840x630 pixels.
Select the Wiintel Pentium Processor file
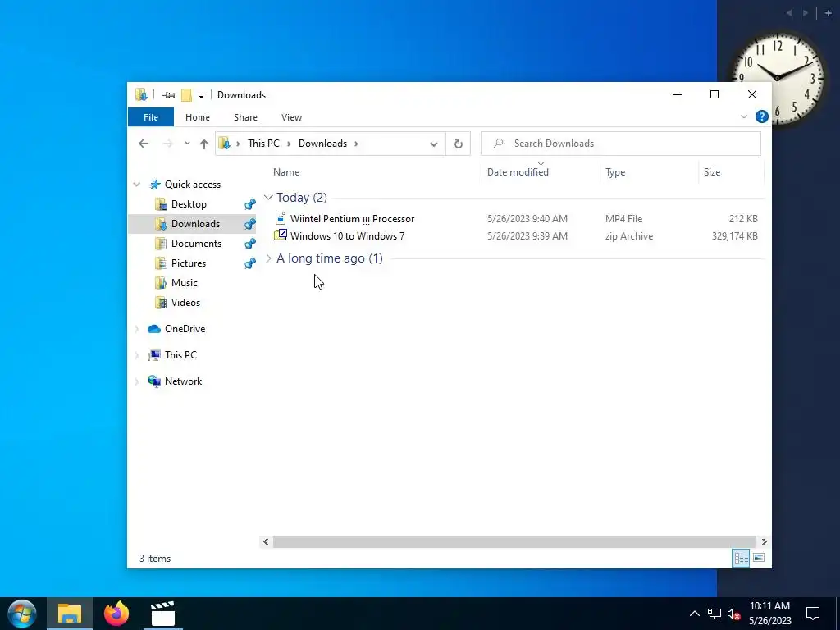click(352, 218)
